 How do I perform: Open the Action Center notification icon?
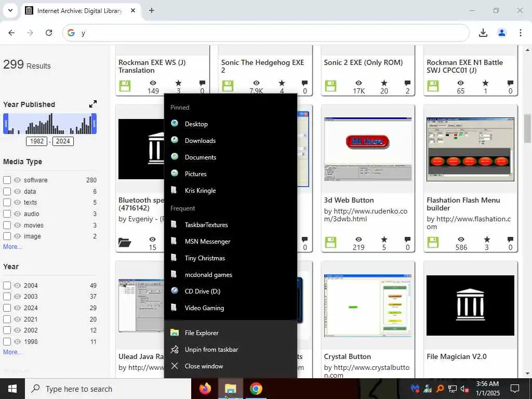515,389
